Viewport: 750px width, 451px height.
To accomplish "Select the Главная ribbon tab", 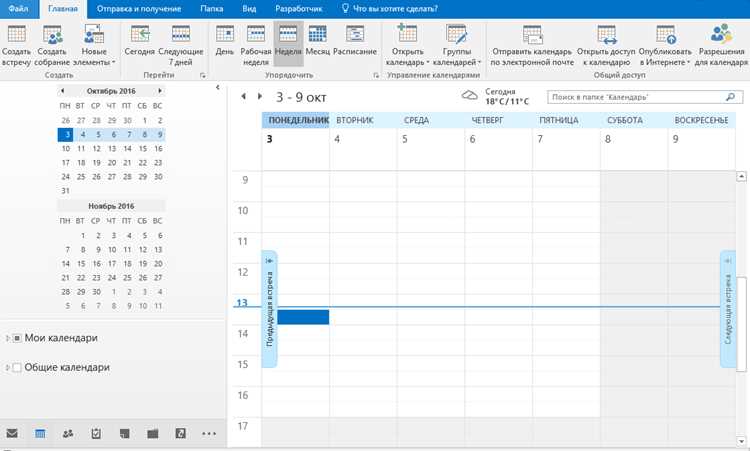I will point(63,9).
